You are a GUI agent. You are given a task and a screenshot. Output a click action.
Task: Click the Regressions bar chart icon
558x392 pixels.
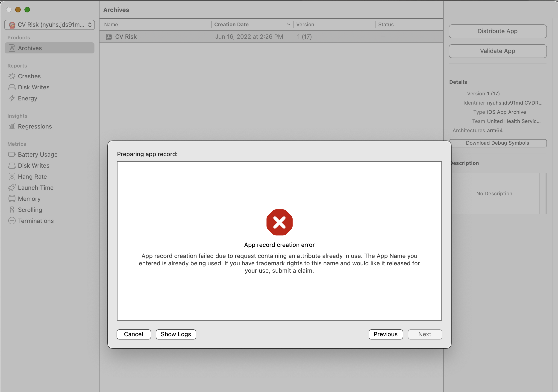[12, 127]
